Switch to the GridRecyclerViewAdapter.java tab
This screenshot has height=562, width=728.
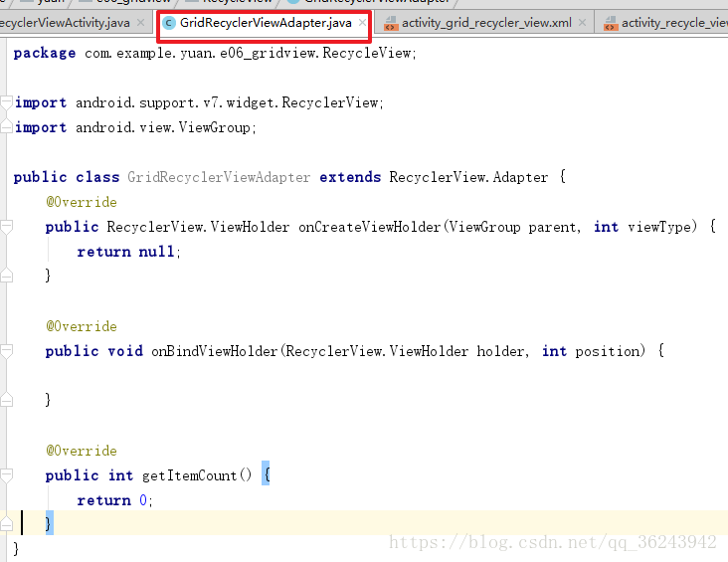(x=266, y=23)
